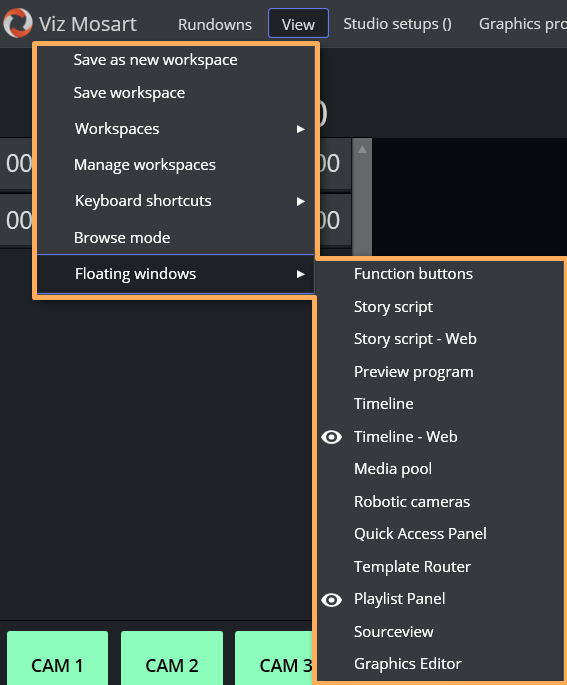
Task: Toggle Timeline - Web eye visibility icon
Action: tap(332, 437)
